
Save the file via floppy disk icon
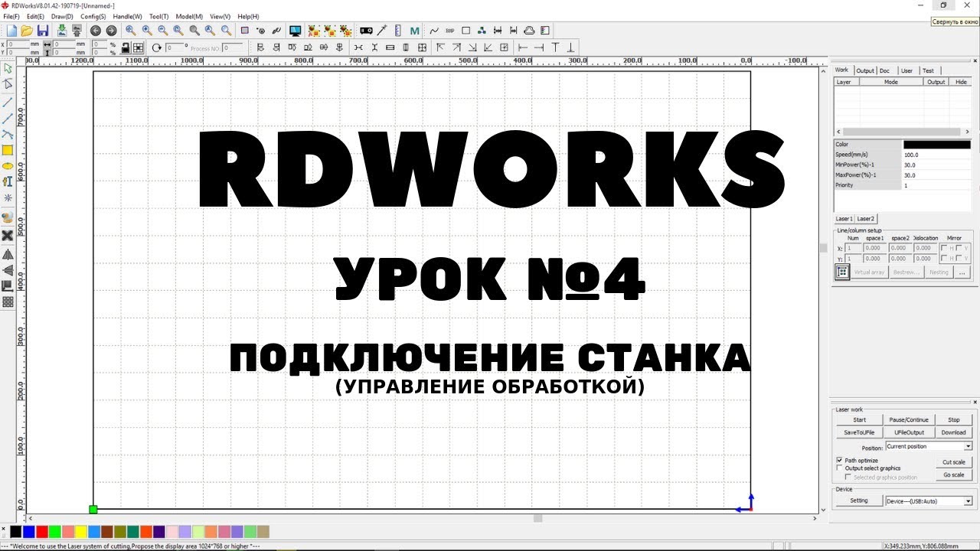pos(43,31)
